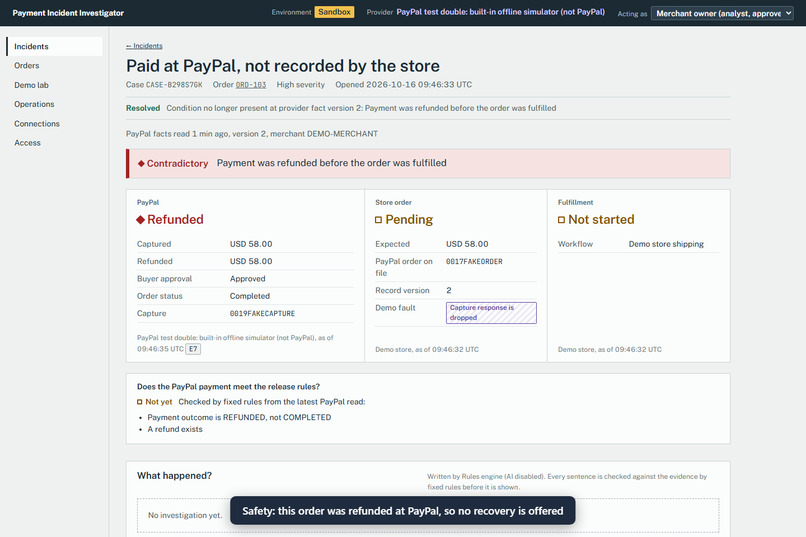Click the Buyer approval value Approved

point(247,279)
